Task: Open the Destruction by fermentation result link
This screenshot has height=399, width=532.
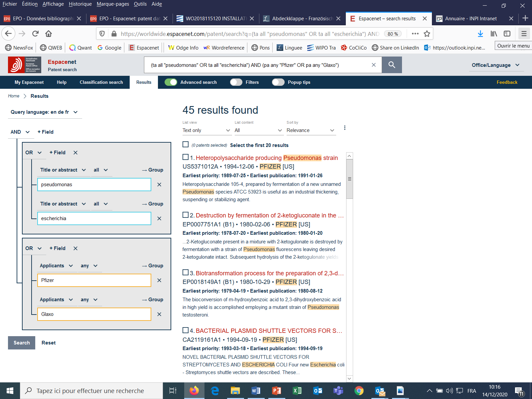Action: tap(266, 215)
